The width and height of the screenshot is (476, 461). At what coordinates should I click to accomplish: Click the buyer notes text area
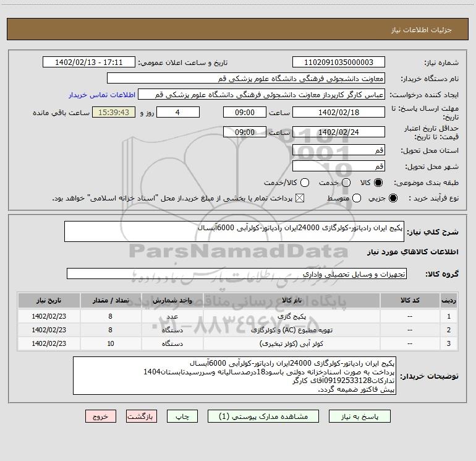[234, 376]
